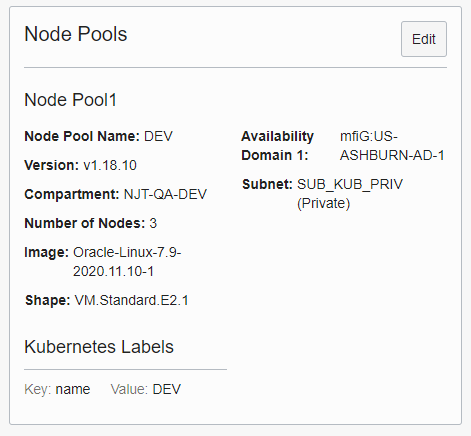Select the Version field label
This screenshot has width=471, height=436.
point(52,165)
